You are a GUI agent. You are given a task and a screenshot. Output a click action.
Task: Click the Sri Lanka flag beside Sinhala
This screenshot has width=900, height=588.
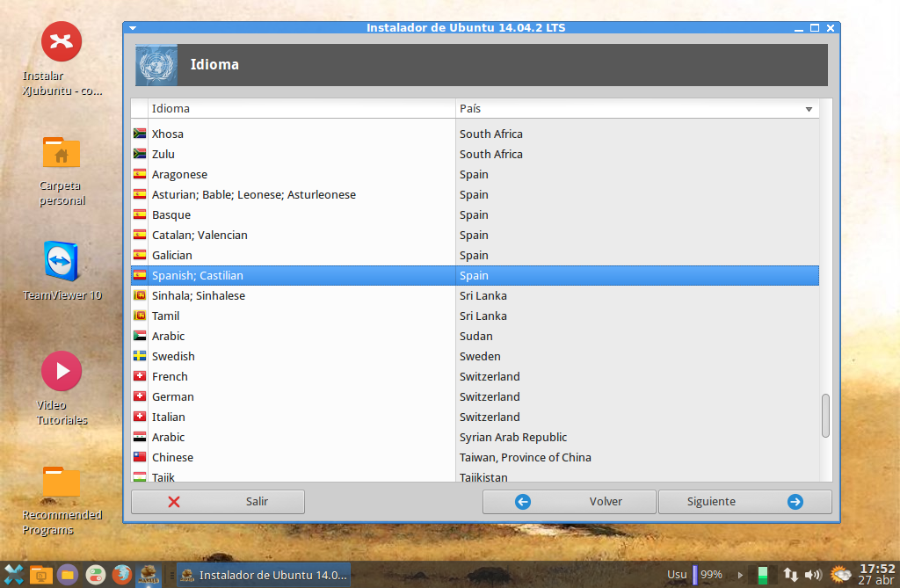coord(140,295)
